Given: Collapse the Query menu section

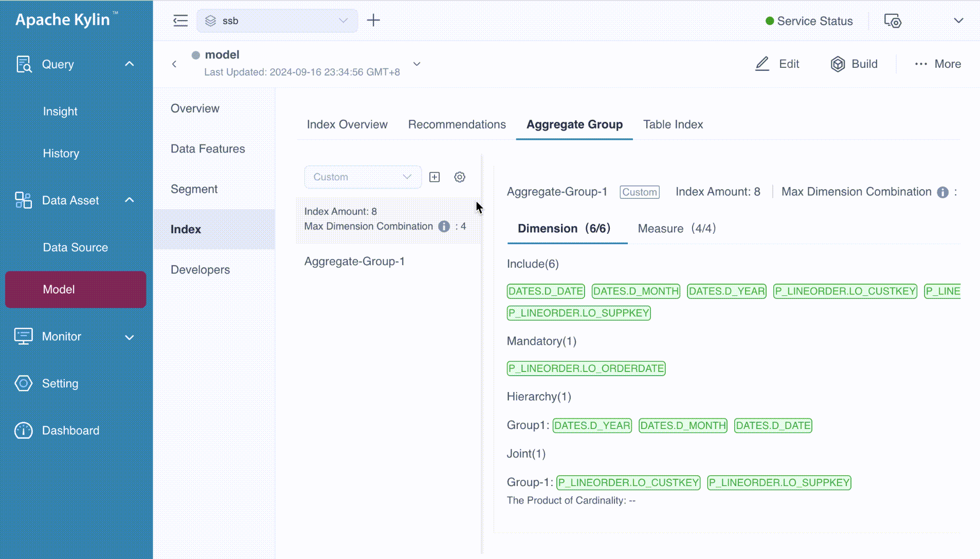Looking at the screenshot, I should coord(130,64).
